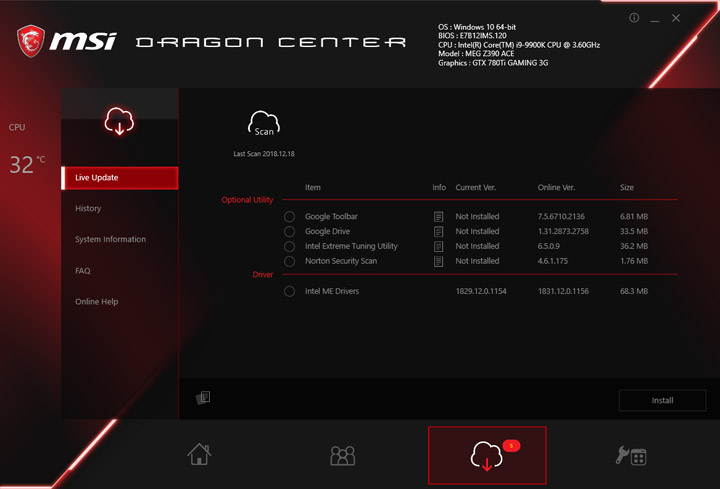Select Intel Extreme Tuning Utility radio button
This screenshot has width=720, height=489.
pyautogui.click(x=289, y=247)
